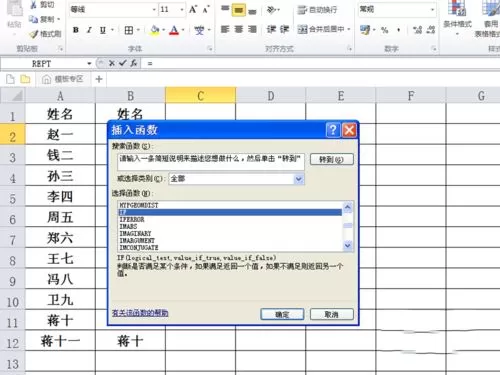Click cell A2 containing 赵一

pos(60,134)
